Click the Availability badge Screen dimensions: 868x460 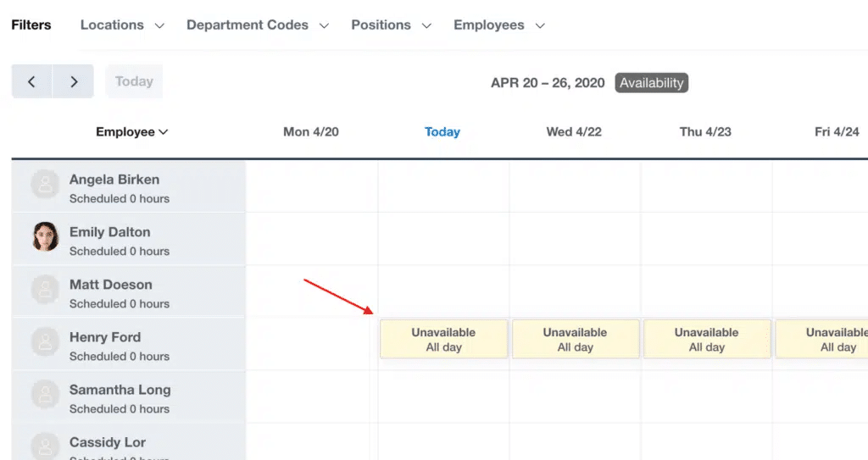point(652,82)
